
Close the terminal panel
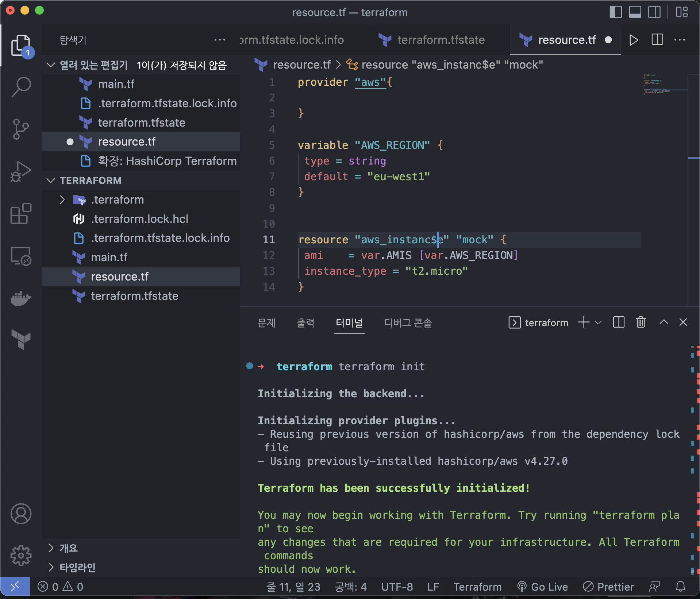click(683, 322)
